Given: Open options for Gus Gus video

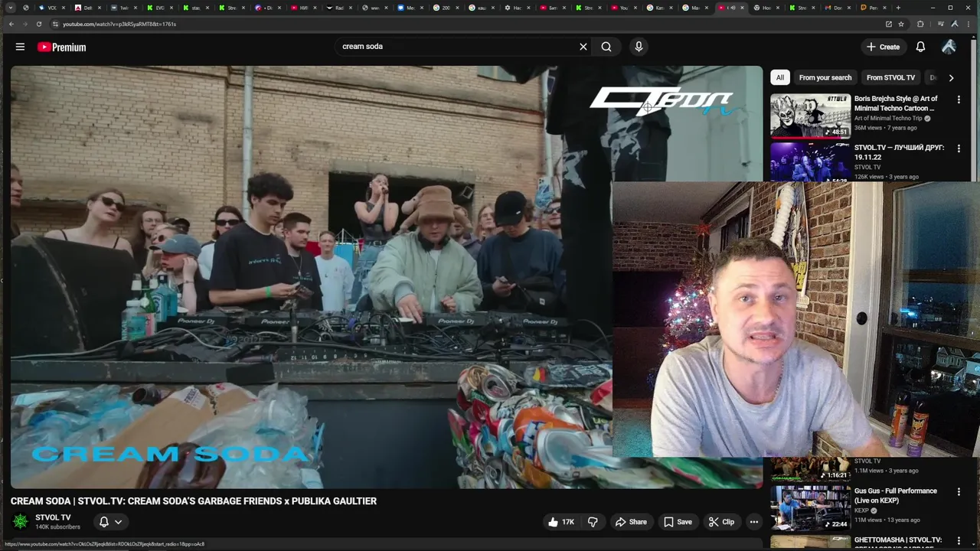Looking at the screenshot, I should coord(959,492).
